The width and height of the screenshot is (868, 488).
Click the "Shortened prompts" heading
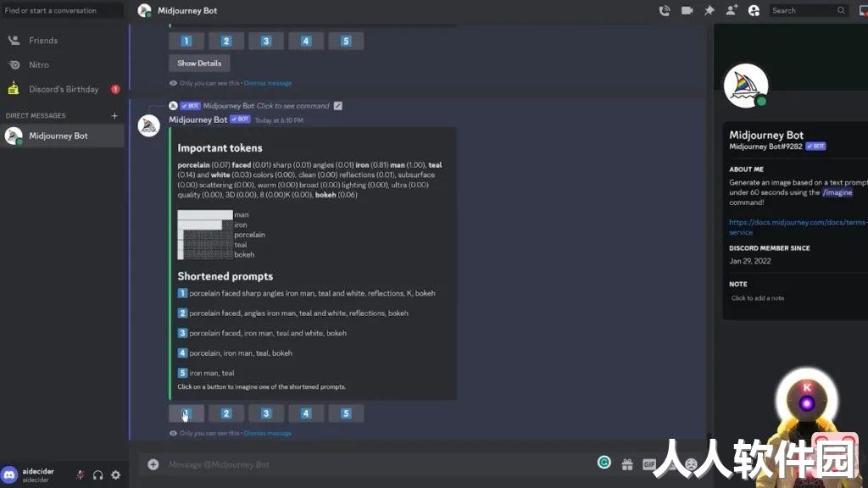(x=225, y=276)
